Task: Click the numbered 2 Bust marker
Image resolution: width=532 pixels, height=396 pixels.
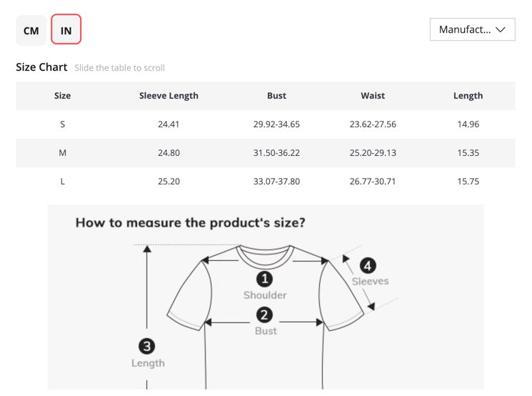Action: [x=265, y=315]
